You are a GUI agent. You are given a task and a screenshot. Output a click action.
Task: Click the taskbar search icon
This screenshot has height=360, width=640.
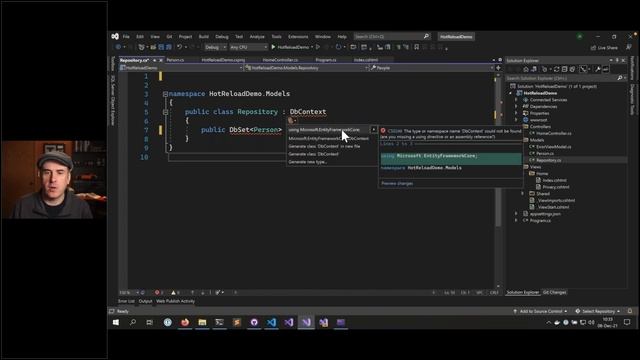click(133, 322)
